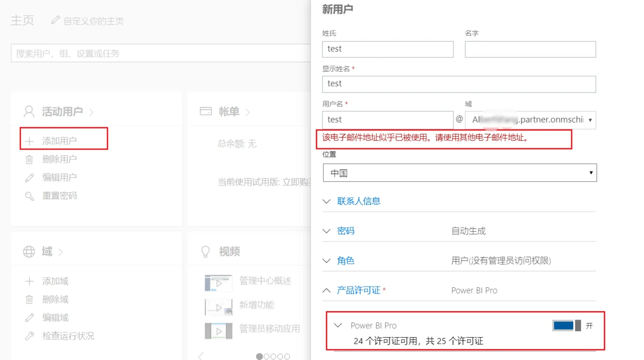Viewport: 644px width, 360px height.
Task: Click the 新增功能 video link
Action: [257, 305]
